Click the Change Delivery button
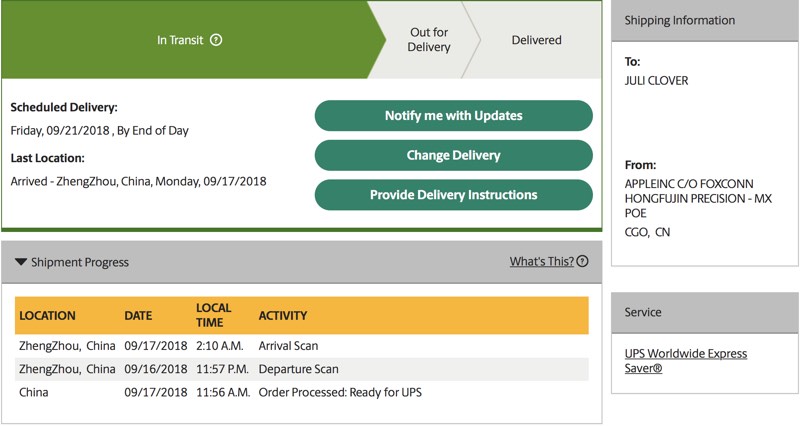 coord(453,155)
